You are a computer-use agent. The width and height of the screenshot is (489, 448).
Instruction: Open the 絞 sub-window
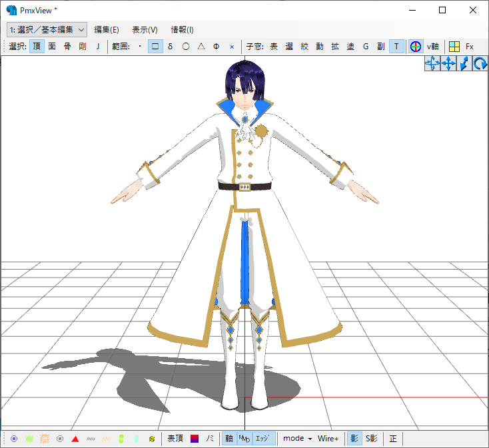coord(304,47)
